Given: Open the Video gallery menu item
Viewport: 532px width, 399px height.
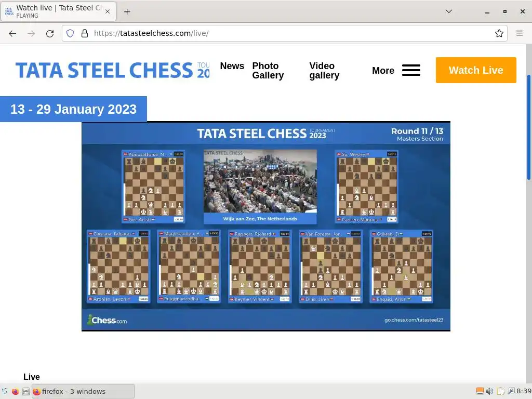Looking at the screenshot, I should [x=324, y=71].
